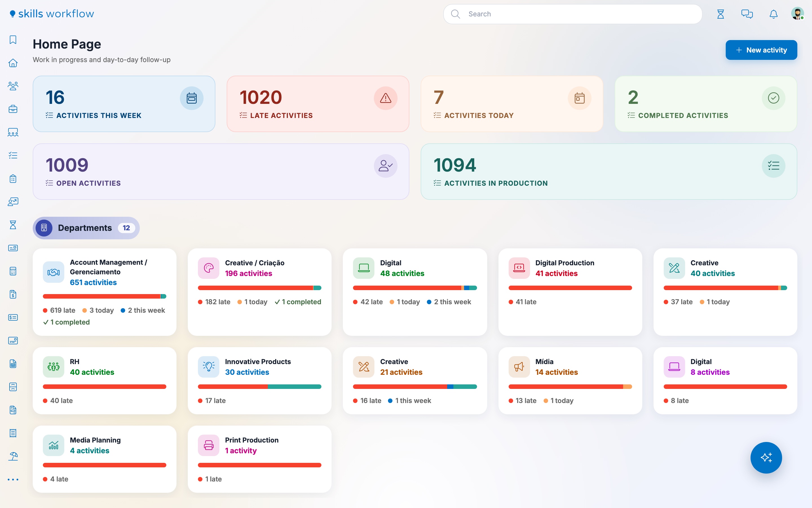Open the Creative / Criação department card

(x=259, y=292)
